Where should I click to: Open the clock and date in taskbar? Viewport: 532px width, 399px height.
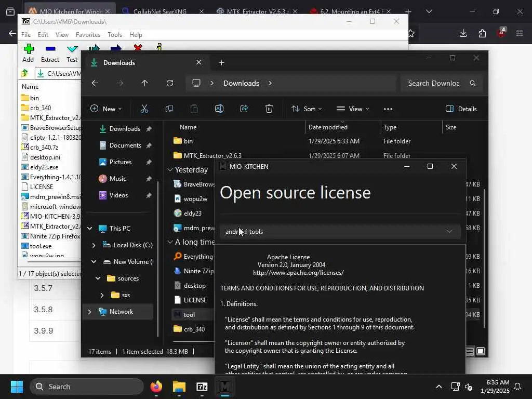point(495,387)
